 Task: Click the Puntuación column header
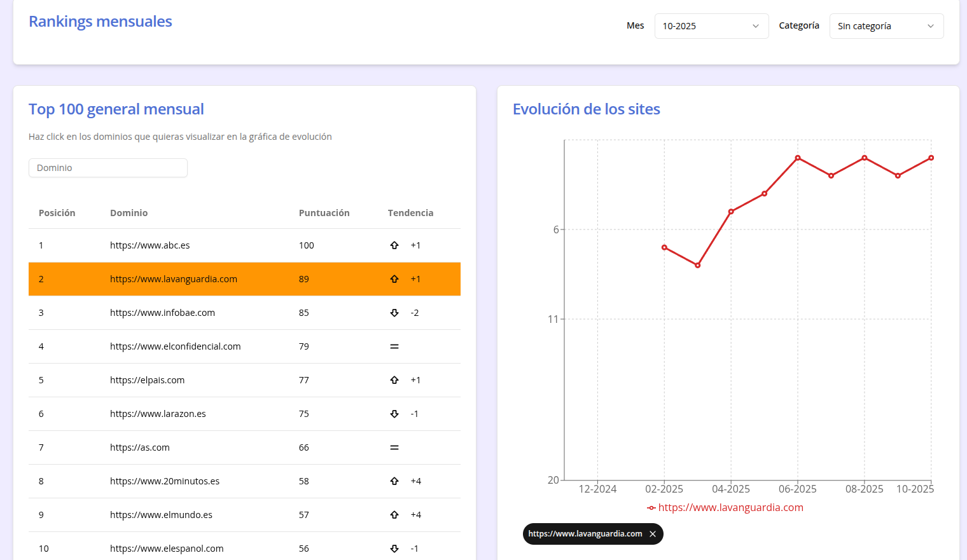(324, 213)
